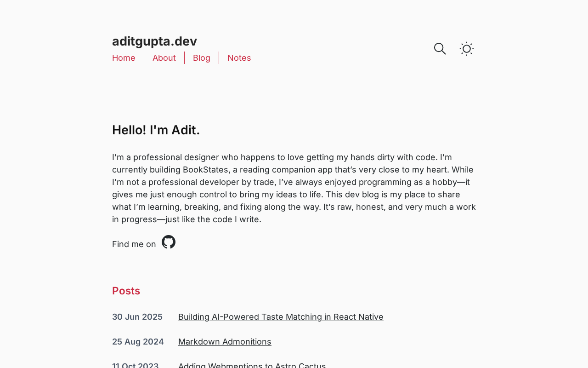Image resolution: width=588 pixels, height=368 pixels.
Task: Go to the Home page
Action: [124, 58]
